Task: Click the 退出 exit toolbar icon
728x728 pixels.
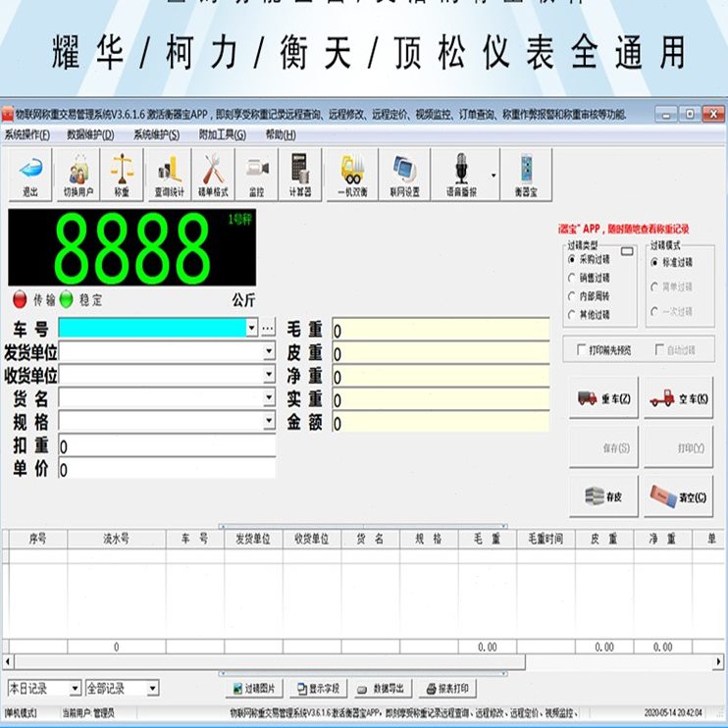Action: click(x=30, y=175)
